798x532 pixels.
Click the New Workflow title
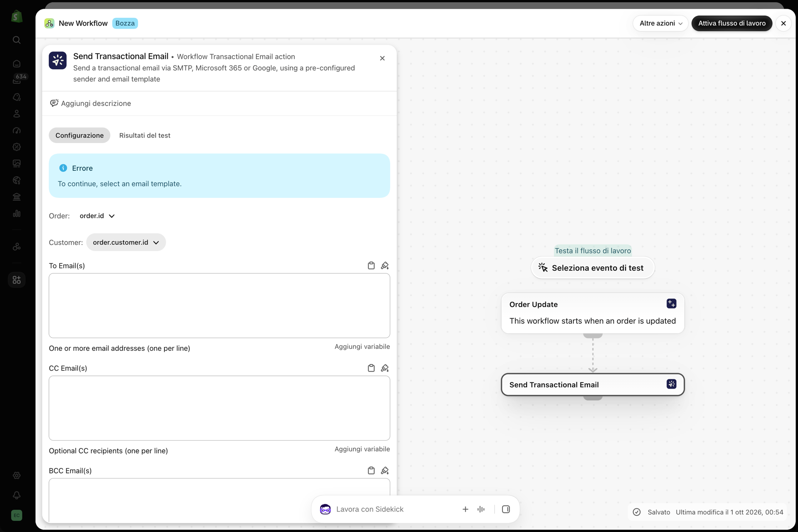tap(83, 23)
